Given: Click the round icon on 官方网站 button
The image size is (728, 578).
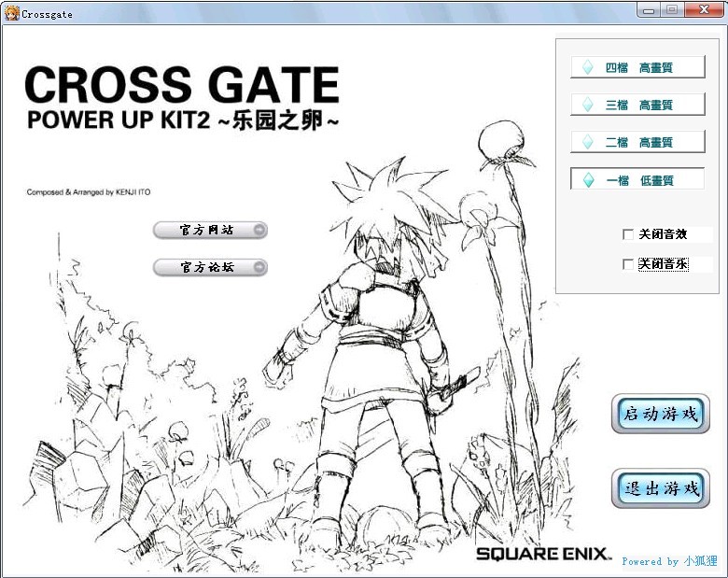Looking at the screenshot, I should tap(259, 230).
